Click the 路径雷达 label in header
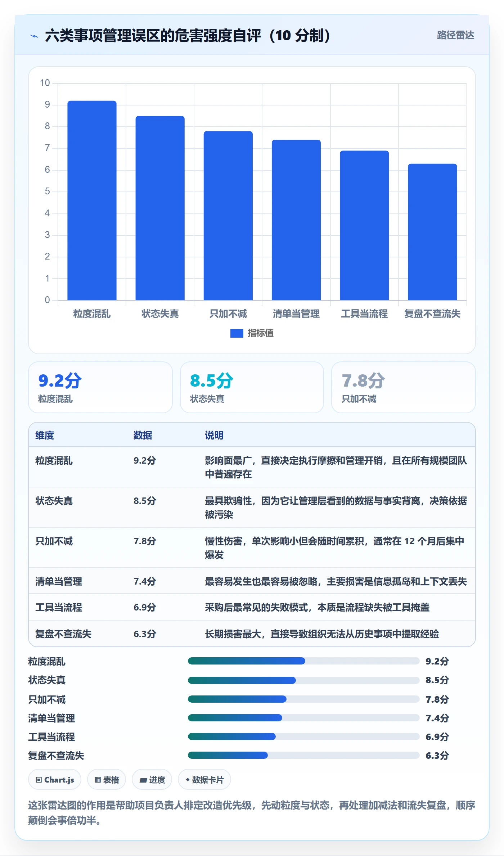Image resolution: width=504 pixels, height=856 pixels. tap(455, 35)
